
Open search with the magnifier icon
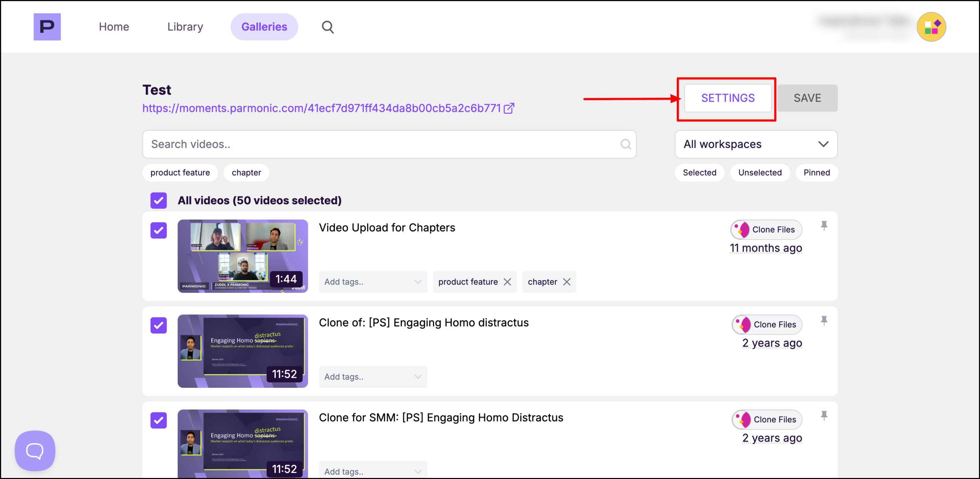click(327, 27)
